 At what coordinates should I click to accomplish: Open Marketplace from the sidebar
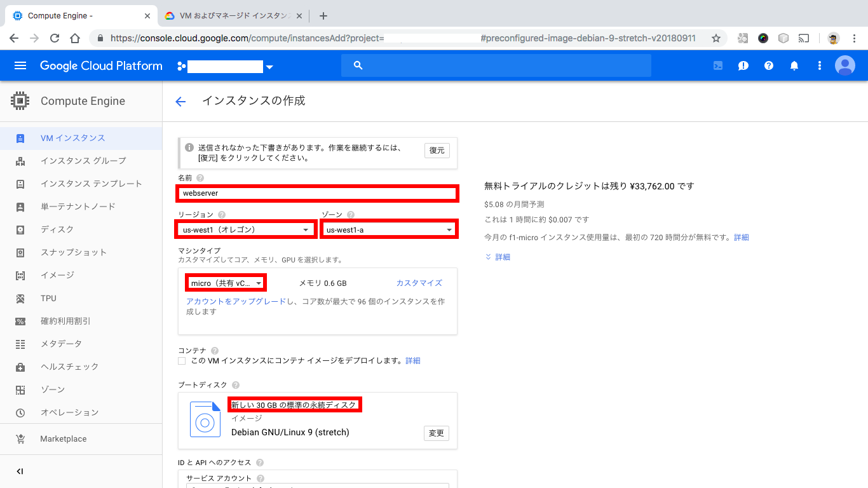[63, 438]
